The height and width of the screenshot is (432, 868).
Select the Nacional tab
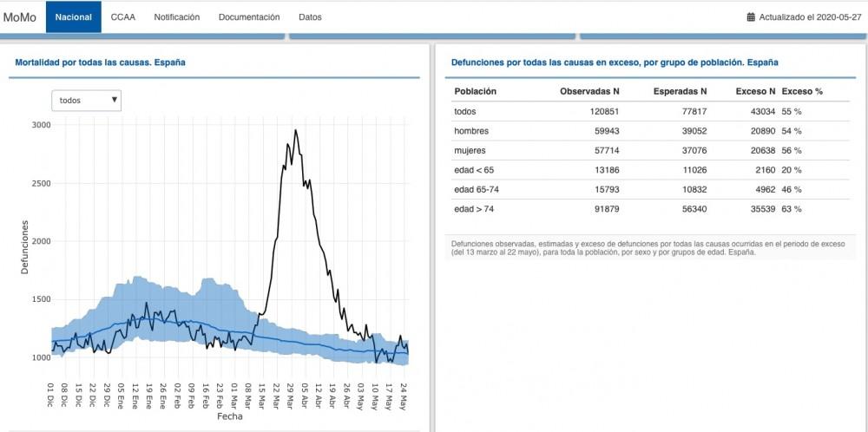pyautogui.click(x=73, y=17)
